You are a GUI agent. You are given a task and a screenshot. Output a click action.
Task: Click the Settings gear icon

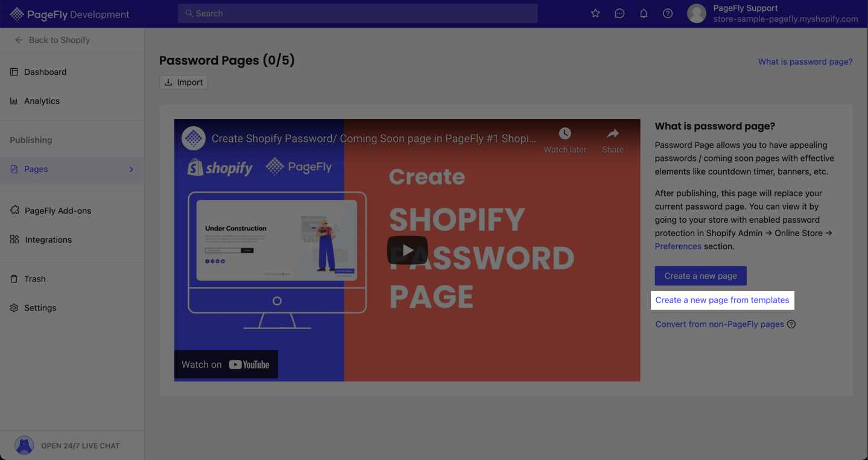click(x=14, y=308)
